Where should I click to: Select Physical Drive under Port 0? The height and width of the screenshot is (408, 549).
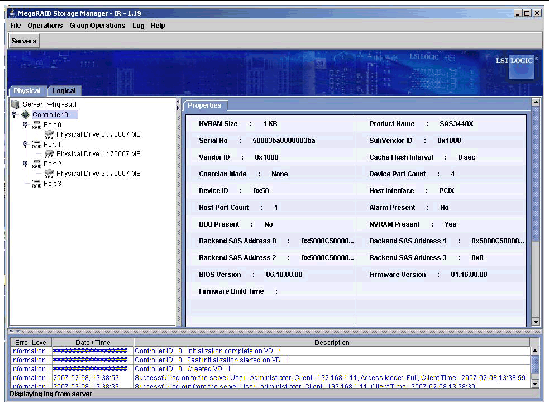pos(98,134)
